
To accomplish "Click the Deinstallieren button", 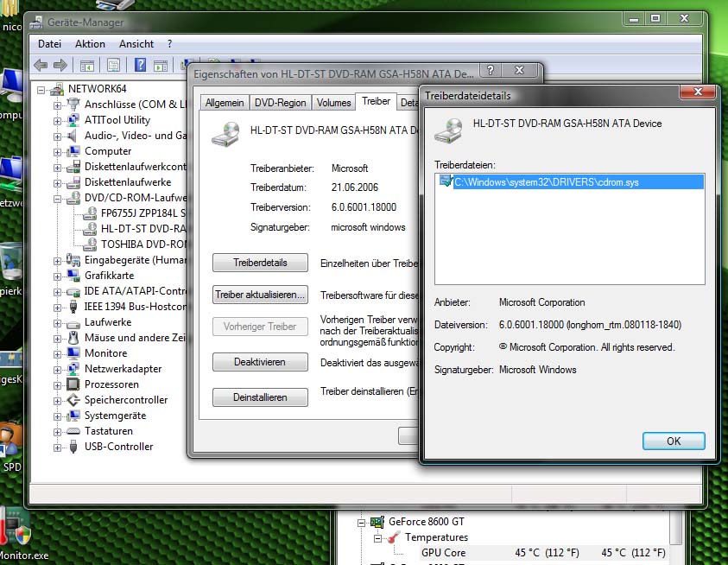I will (260, 397).
